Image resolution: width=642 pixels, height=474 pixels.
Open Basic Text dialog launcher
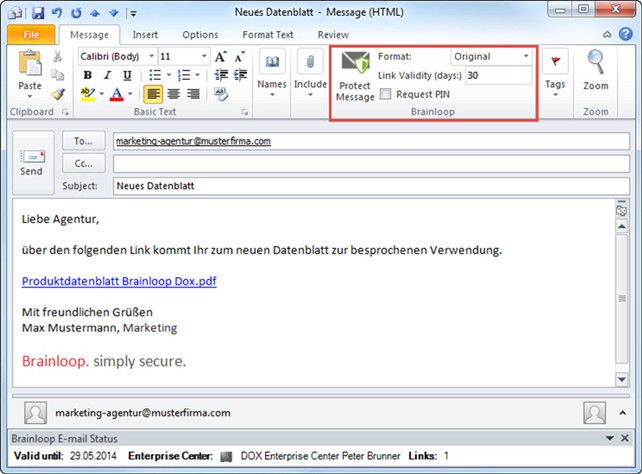[x=244, y=112]
